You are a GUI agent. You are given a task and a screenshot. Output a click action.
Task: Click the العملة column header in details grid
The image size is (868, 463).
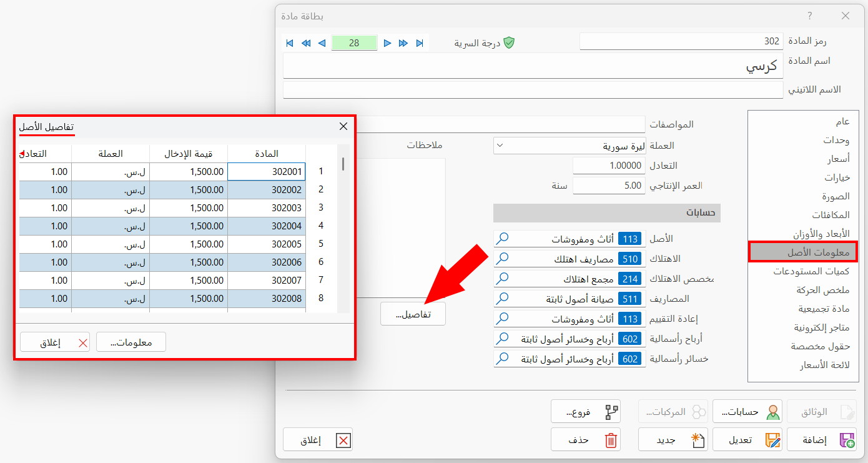tap(111, 154)
